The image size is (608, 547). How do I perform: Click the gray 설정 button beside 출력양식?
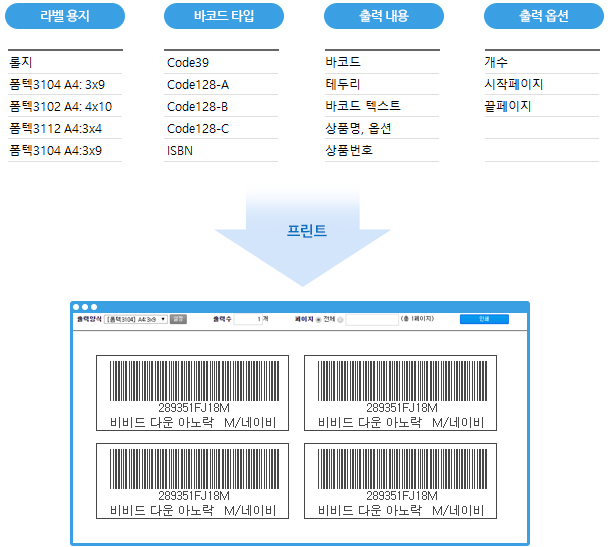click(x=178, y=319)
